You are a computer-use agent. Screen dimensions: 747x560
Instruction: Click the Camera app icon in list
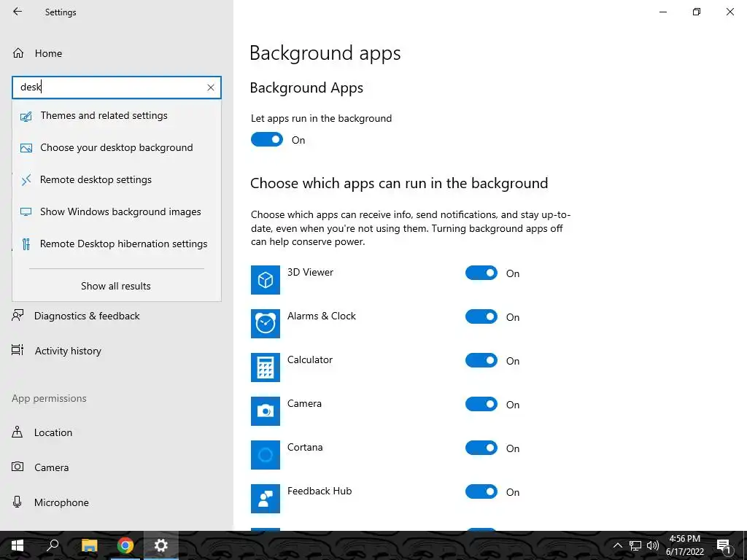click(x=266, y=411)
